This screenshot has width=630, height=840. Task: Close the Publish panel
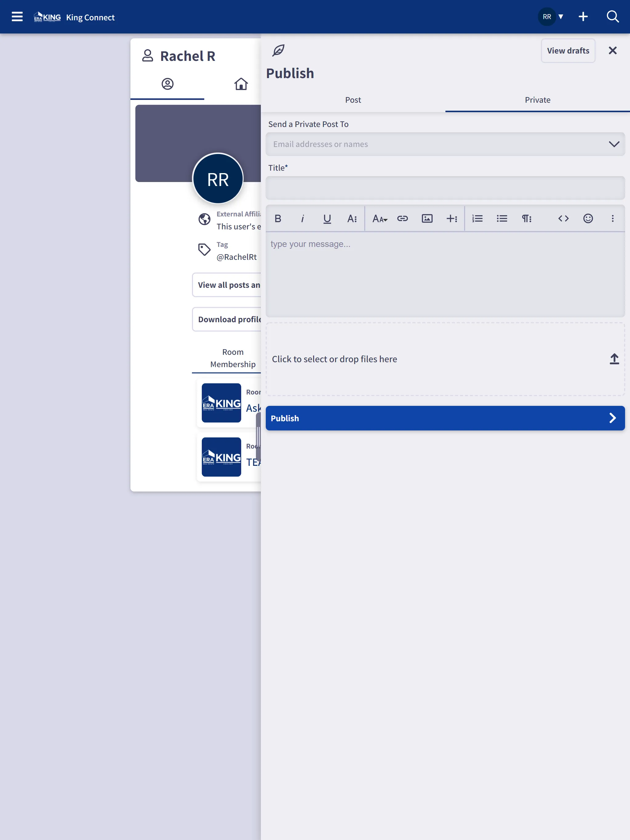click(612, 50)
